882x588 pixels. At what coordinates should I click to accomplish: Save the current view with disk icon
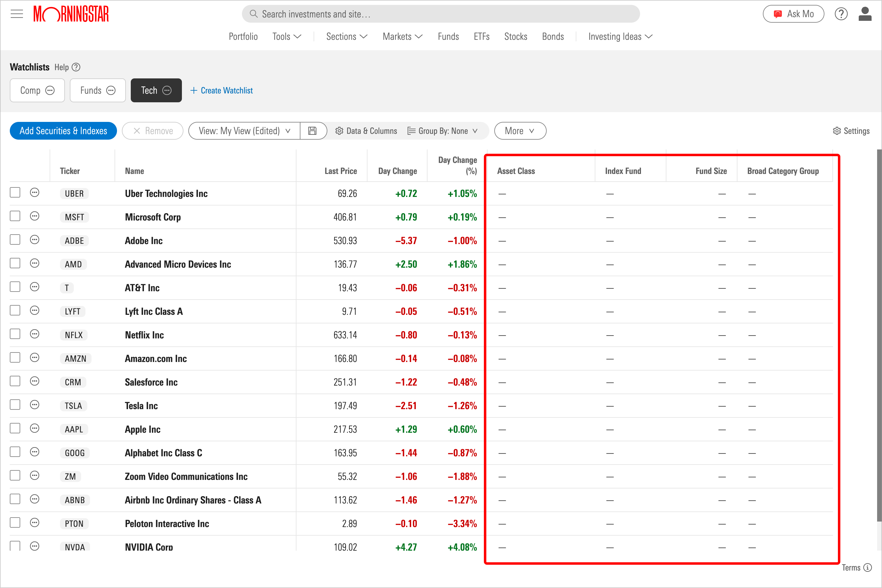click(x=312, y=131)
